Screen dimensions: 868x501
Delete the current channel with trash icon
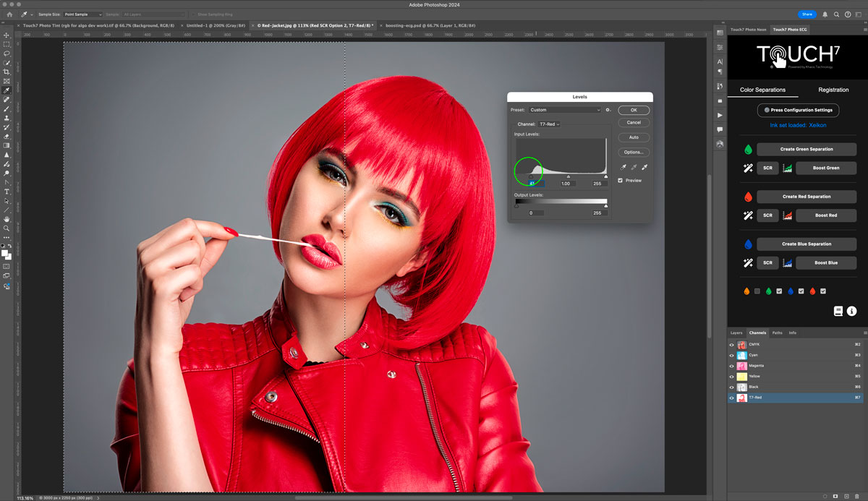tap(857, 497)
